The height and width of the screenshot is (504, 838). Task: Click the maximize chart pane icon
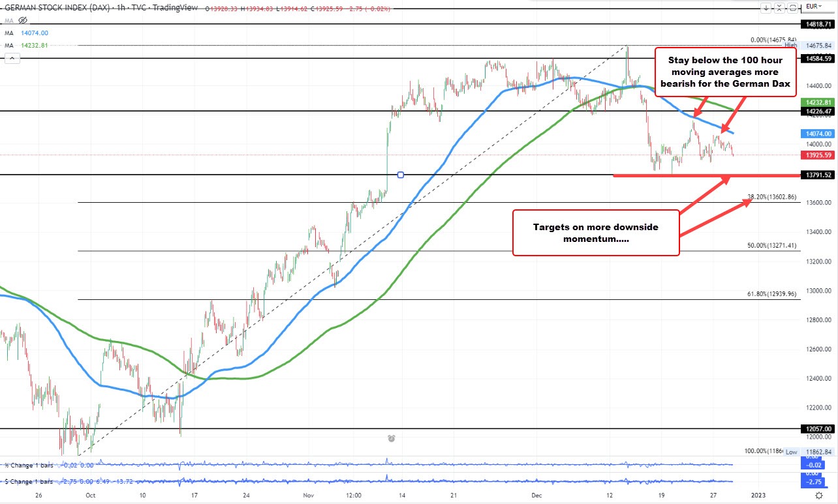[779, 7]
